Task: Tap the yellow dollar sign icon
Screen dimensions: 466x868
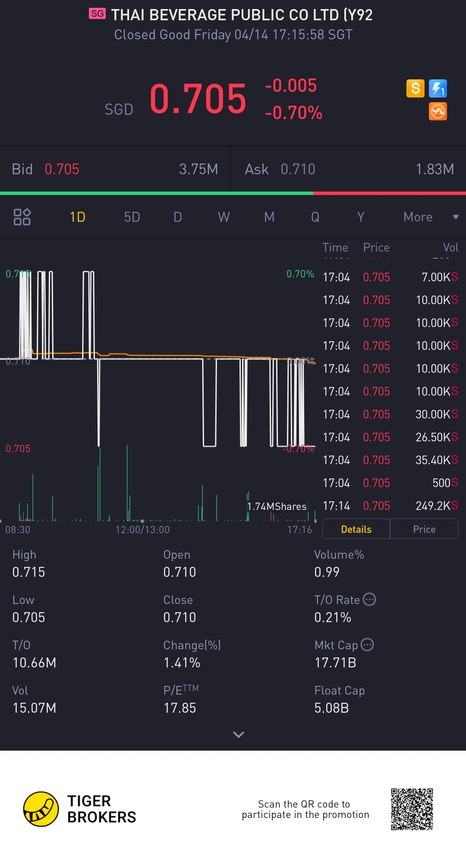Action: click(x=416, y=88)
